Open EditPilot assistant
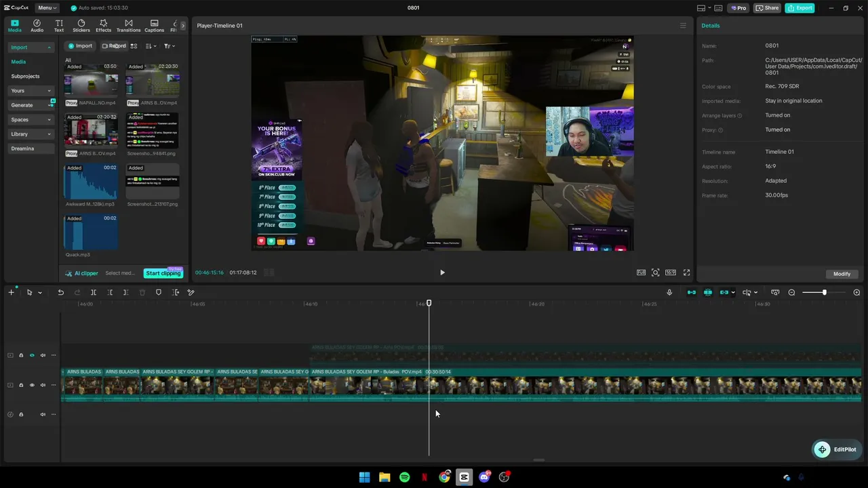Screen dimensions: 868x488 pyautogui.click(x=836, y=449)
